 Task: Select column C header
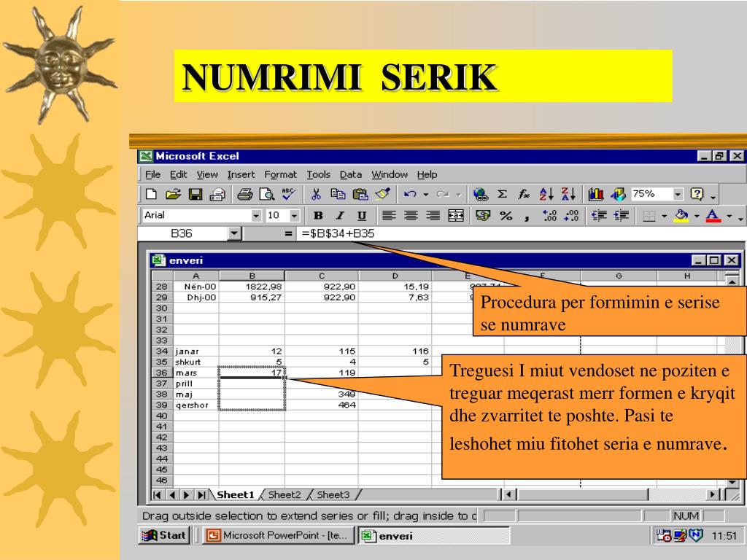click(322, 276)
